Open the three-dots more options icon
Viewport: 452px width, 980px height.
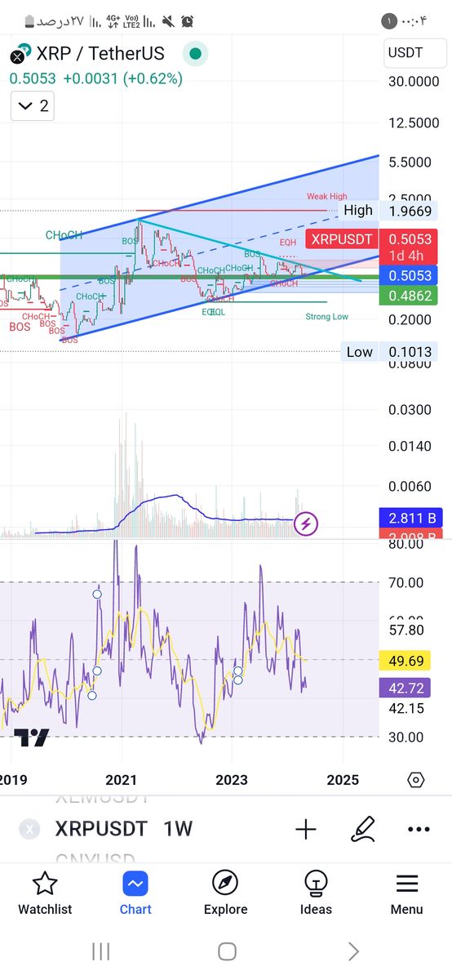coord(418,830)
